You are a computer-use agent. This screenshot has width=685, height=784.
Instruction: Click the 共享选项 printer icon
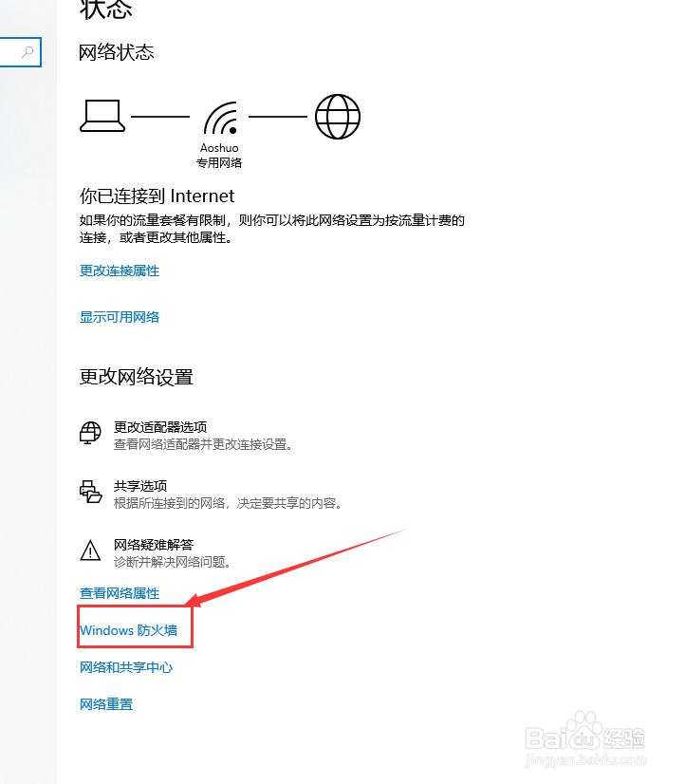(x=90, y=492)
